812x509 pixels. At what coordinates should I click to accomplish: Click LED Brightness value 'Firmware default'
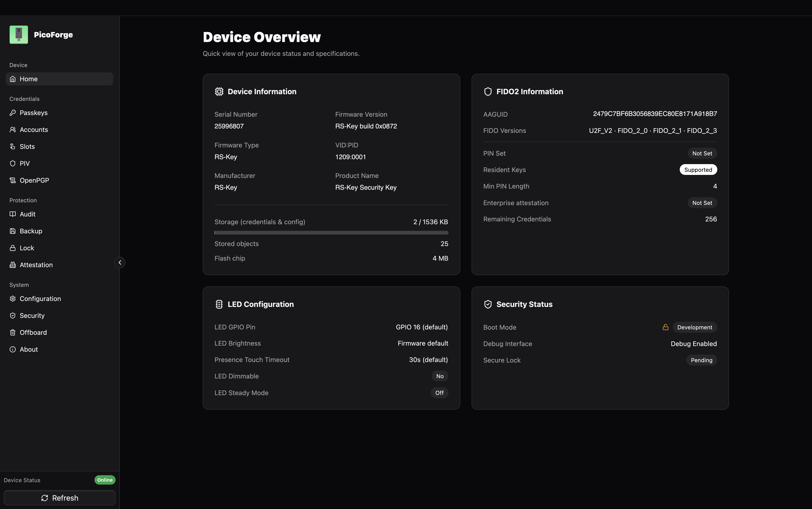(423, 343)
